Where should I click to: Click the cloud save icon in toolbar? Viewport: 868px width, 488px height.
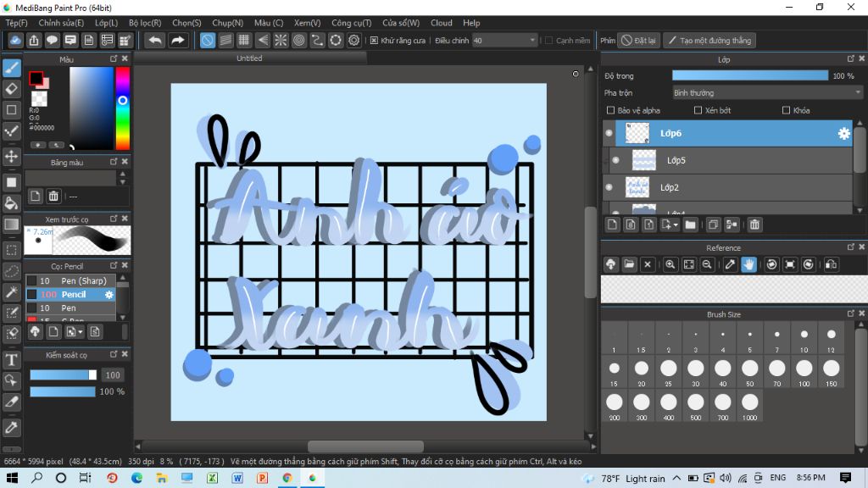click(x=15, y=41)
